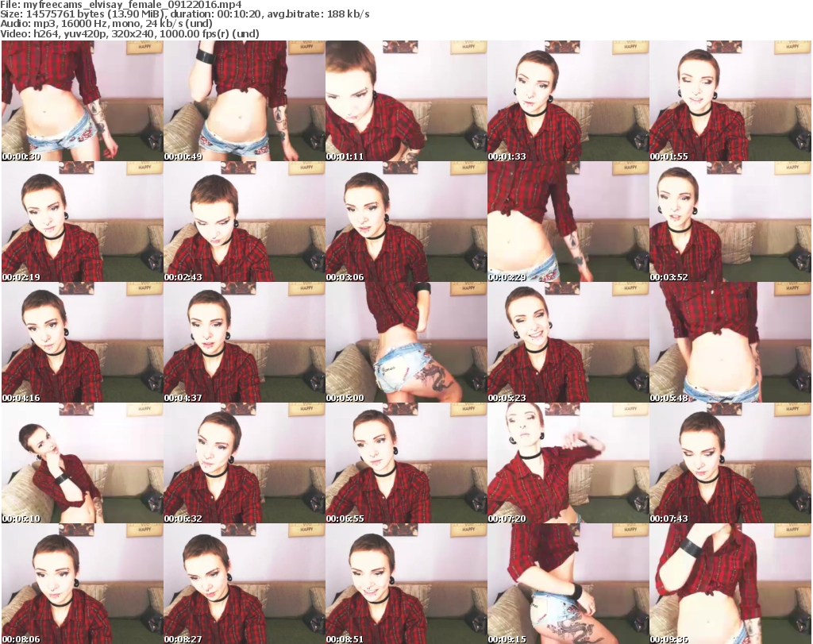Select the thumbnail stamped 00:00:49
Viewport: 813px width, 644px height.
tap(245, 101)
